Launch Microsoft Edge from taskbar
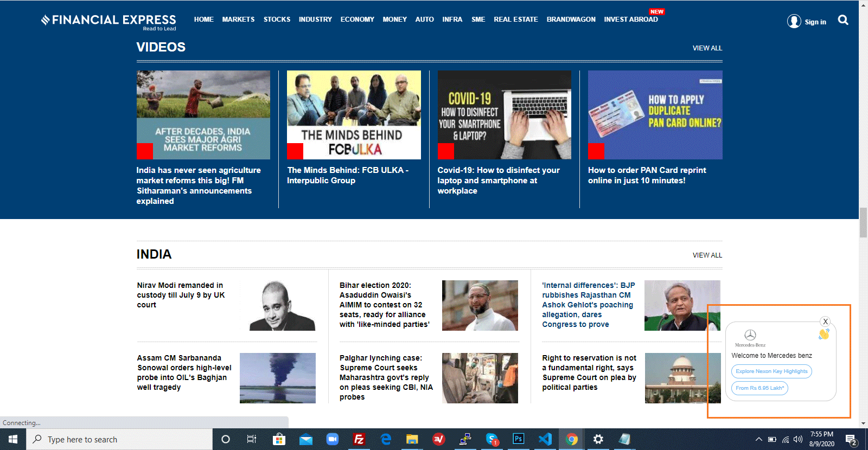This screenshot has height=450, width=868. (386, 439)
